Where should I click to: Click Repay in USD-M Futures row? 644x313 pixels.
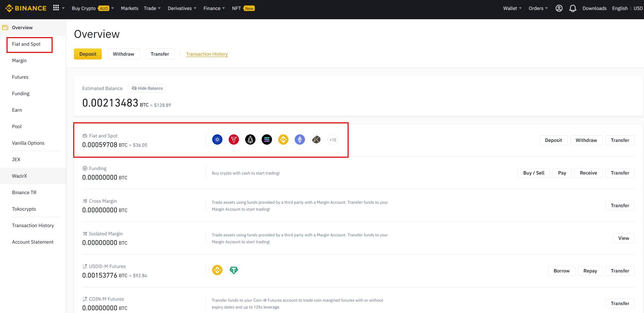pyautogui.click(x=590, y=271)
